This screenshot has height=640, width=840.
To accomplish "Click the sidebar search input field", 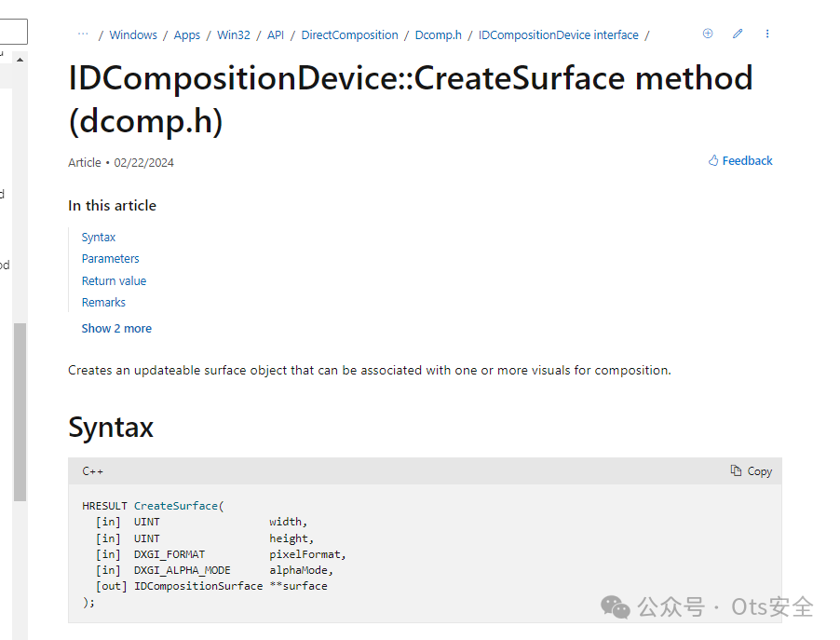I will coord(13,33).
